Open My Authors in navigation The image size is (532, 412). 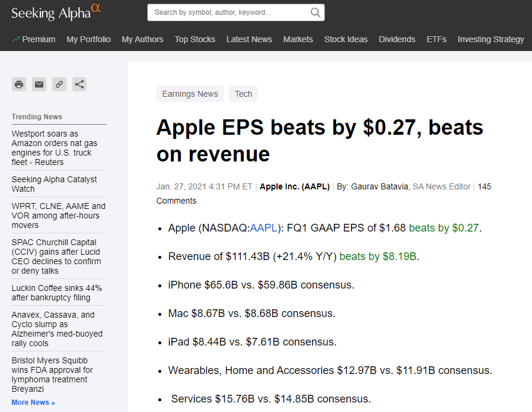142,39
